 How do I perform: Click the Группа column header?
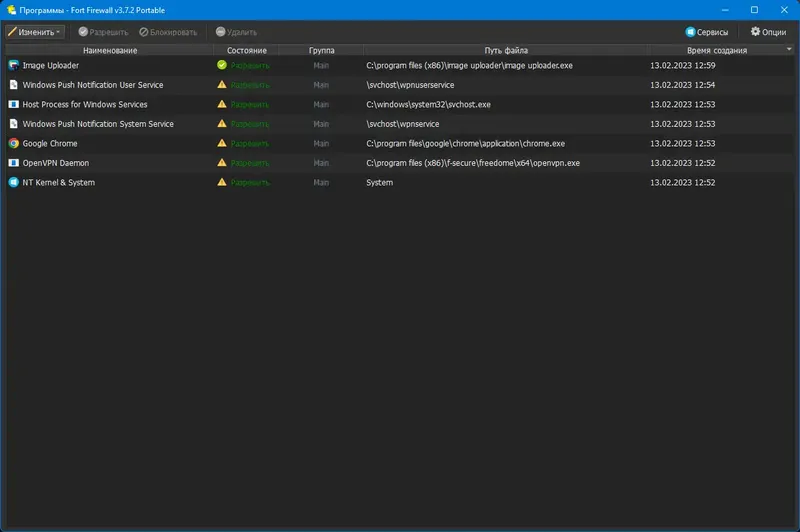click(321, 50)
